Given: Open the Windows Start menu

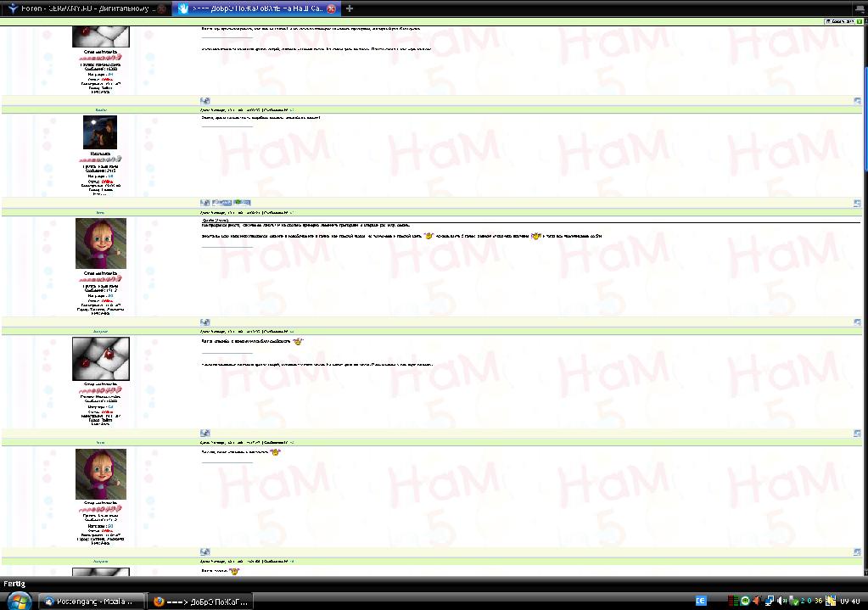Looking at the screenshot, I should tap(17, 601).
